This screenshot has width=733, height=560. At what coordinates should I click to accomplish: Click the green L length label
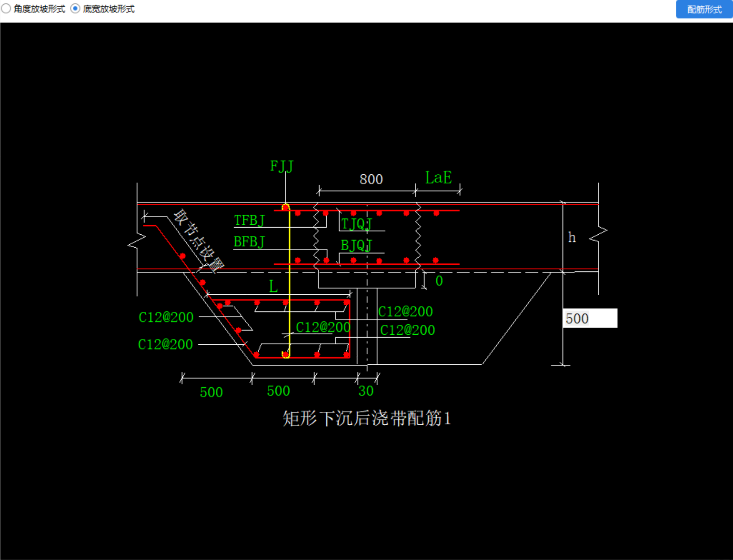click(x=273, y=286)
